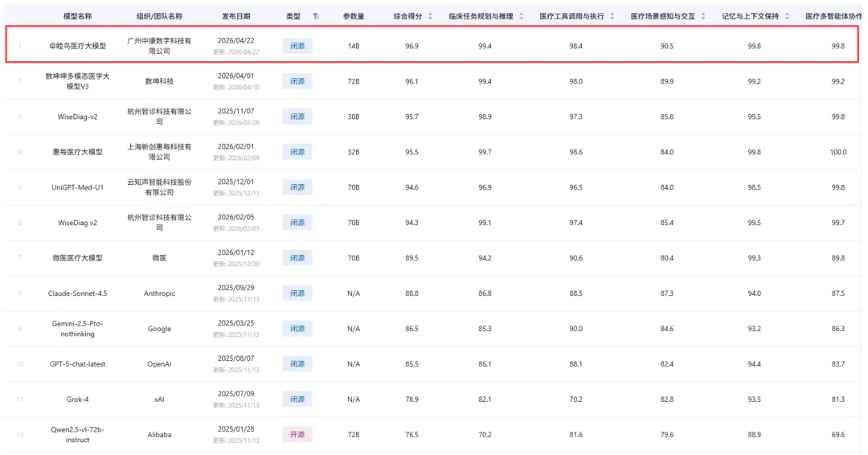
Task: Select model name Gemini-2.5-Pro-nothinking
Action: [77, 329]
